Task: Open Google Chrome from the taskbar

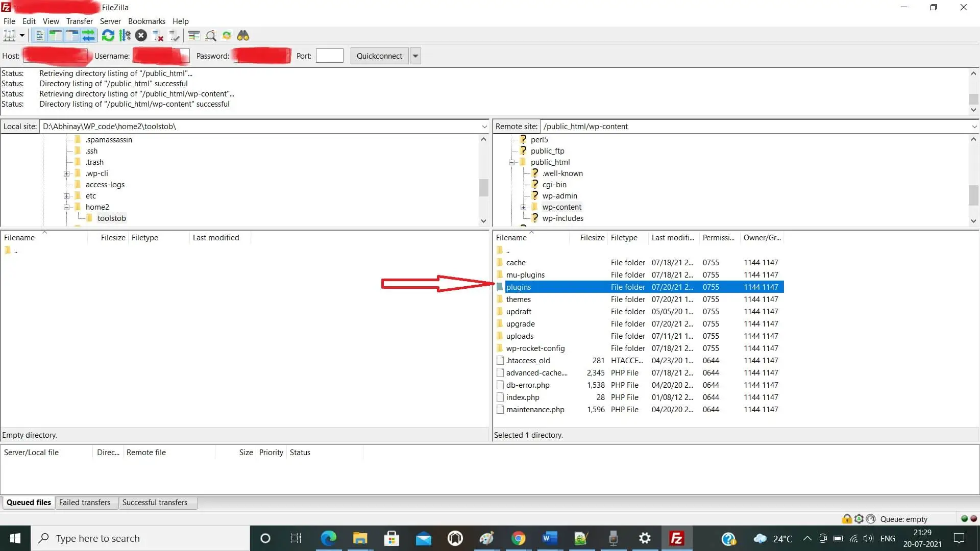Action: 518,538
